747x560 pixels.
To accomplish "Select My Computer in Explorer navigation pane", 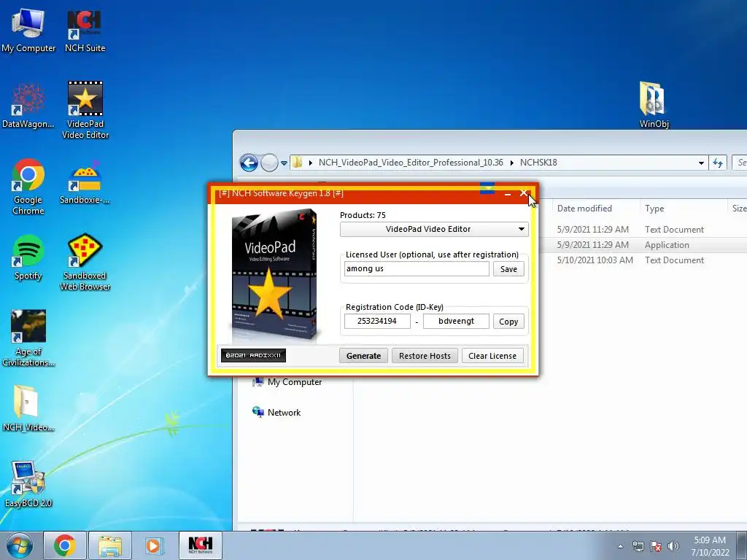I will click(x=287, y=382).
